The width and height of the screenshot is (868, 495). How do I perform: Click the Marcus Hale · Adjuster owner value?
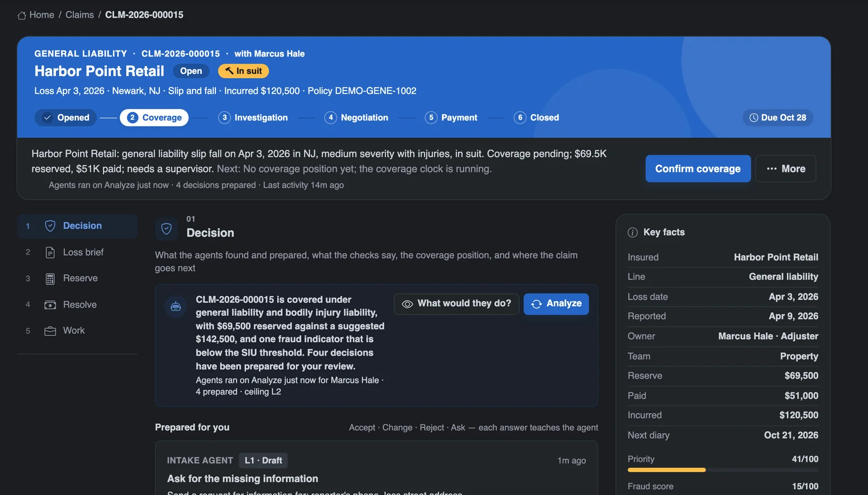pyautogui.click(x=768, y=337)
